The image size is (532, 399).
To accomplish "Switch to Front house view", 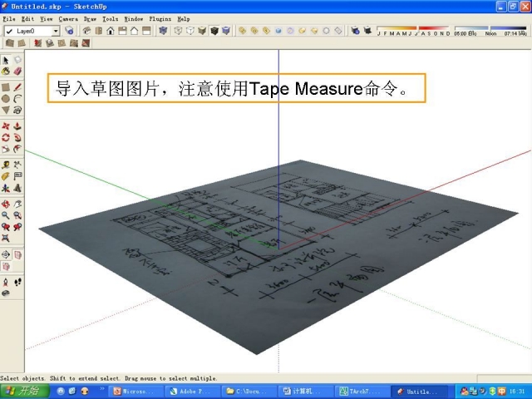I will pyautogui.click(x=111, y=31).
